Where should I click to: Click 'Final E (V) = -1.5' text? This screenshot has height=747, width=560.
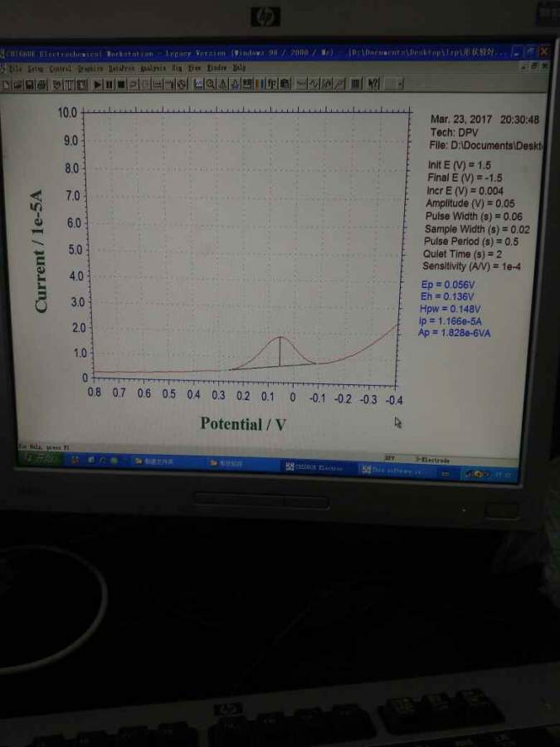tap(465, 178)
